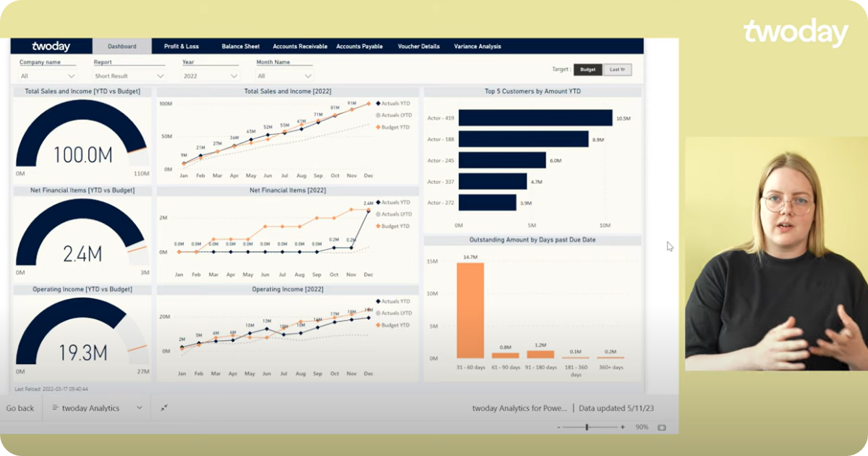Open the Company name filter dropdown
The image size is (868, 456).
[x=48, y=76]
